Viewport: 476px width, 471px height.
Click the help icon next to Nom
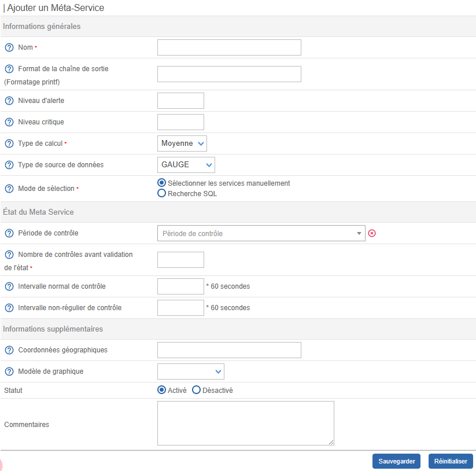(x=9, y=47)
